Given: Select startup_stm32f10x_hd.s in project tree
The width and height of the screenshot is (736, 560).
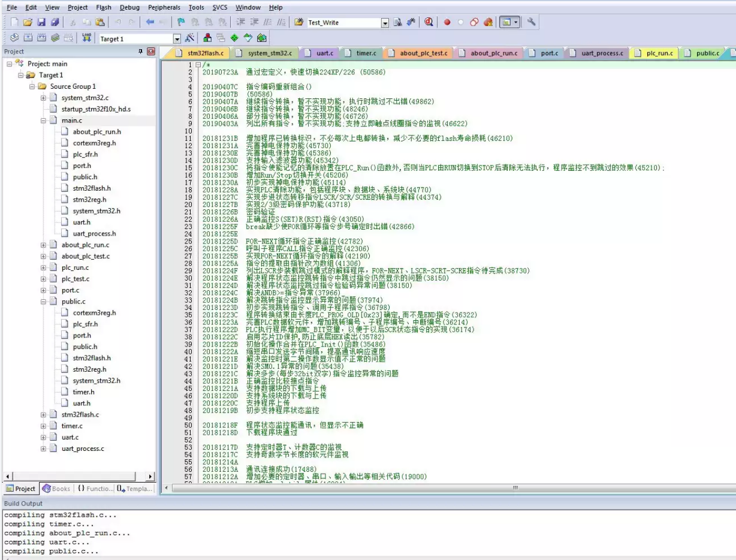Looking at the screenshot, I should click(x=96, y=109).
